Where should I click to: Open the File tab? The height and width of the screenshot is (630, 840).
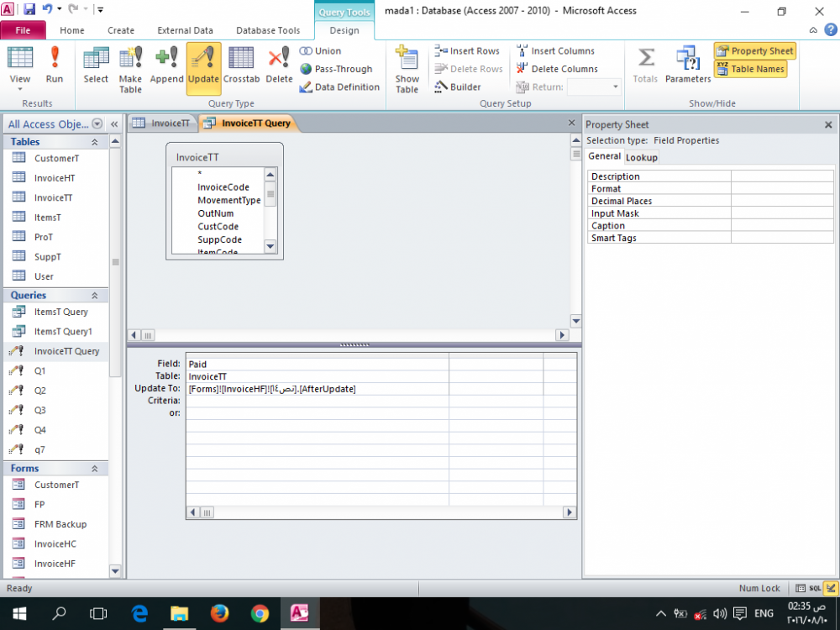[x=23, y=30]
